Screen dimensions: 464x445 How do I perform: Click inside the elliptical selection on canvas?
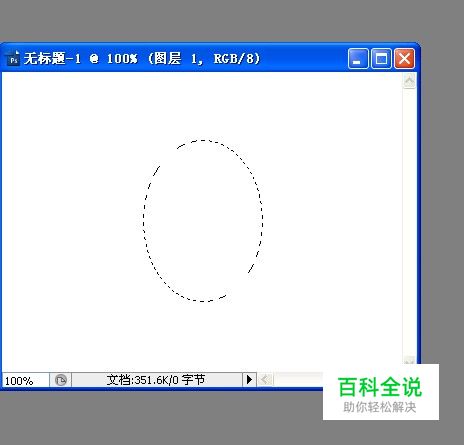tap(203, 221)
